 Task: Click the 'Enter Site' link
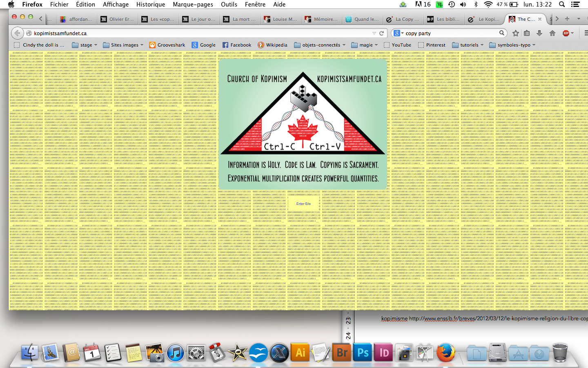(x=303, y=204)
